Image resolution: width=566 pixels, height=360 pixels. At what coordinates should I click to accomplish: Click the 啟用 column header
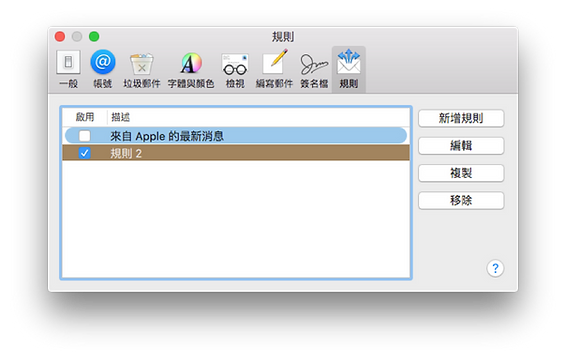85,117
